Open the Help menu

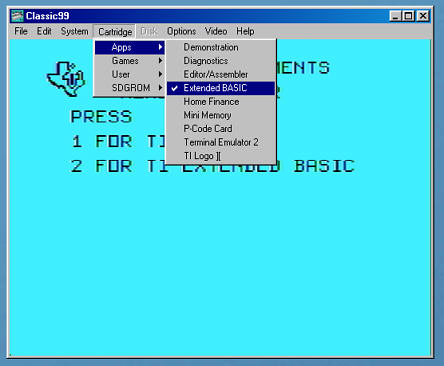click(x=245, y=31)
